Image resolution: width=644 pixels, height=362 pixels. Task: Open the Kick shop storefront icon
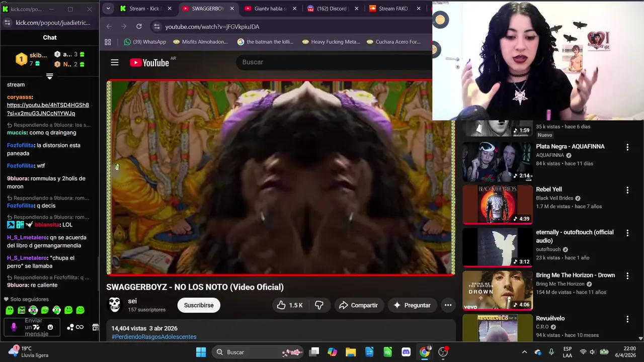(95, 327)
